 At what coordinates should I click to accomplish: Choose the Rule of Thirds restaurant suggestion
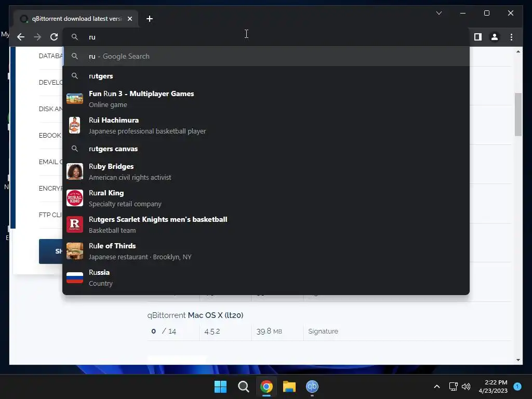click(x=266, y=251)
